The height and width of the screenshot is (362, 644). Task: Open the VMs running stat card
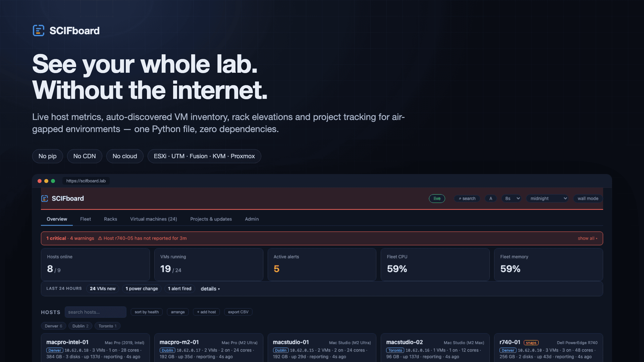tap(209, 264)
